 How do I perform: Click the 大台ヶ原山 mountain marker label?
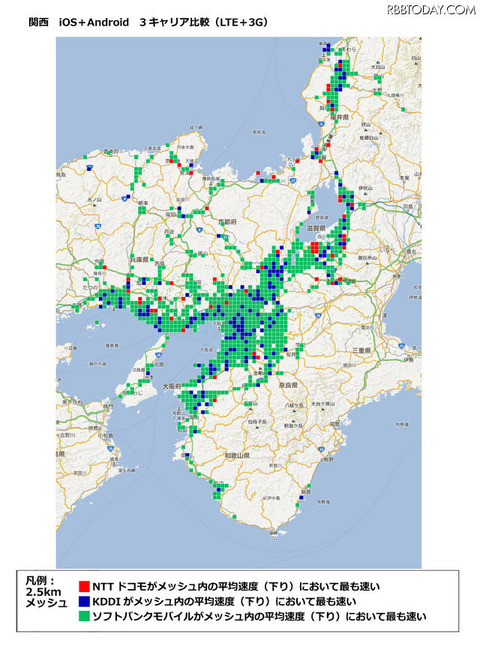pyautogui.click(x=324, y=405)
